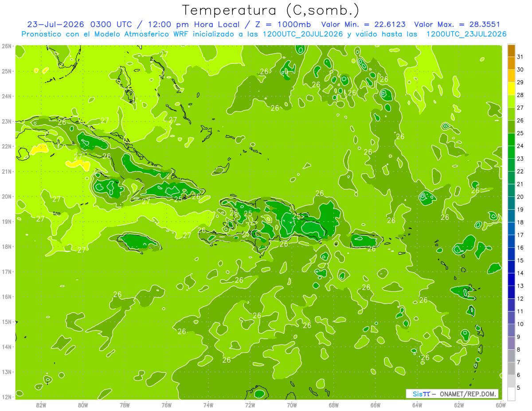Click the 70W longitude axis label
The height and width of the screenshot is (411, 532).
pyautogui.click(x=292, y=405)
